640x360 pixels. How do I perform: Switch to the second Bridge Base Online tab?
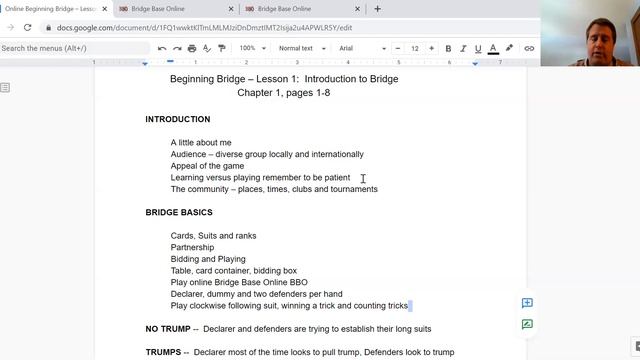176,9
